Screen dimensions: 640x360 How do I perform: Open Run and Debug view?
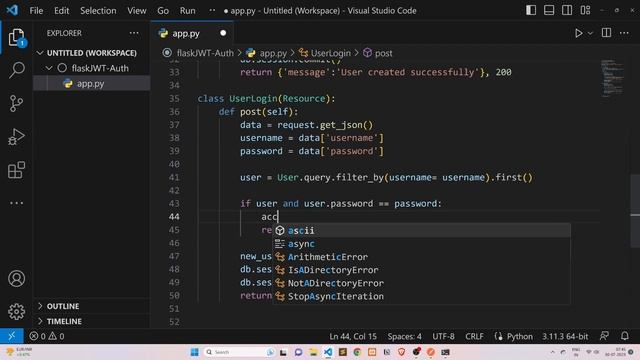pos(16,137)
